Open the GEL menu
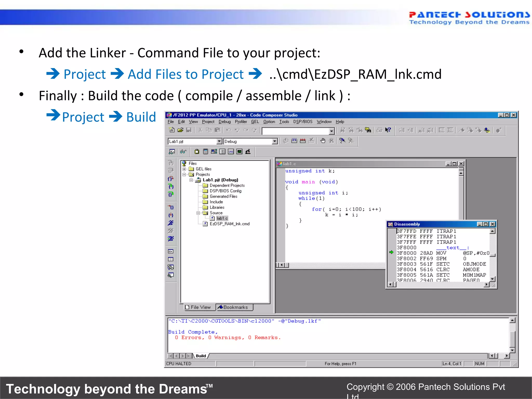This screenshot has width=532, height=399. (255, 122)
